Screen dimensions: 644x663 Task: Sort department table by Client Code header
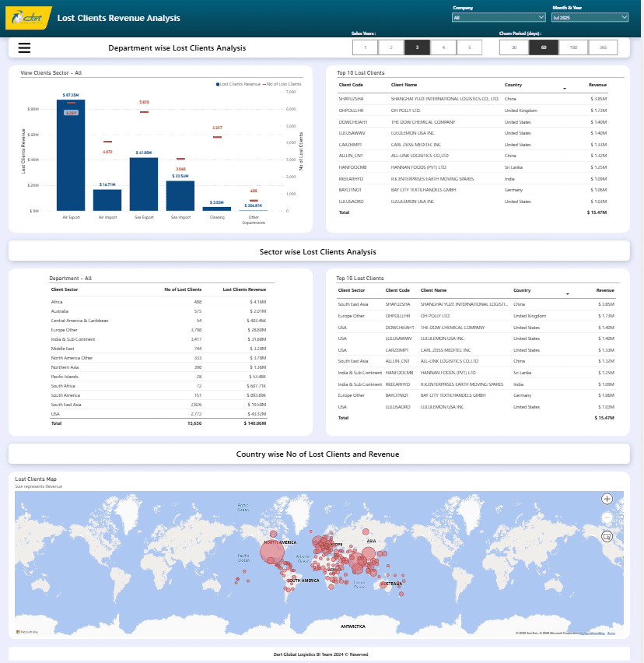(x=351, y=85)
